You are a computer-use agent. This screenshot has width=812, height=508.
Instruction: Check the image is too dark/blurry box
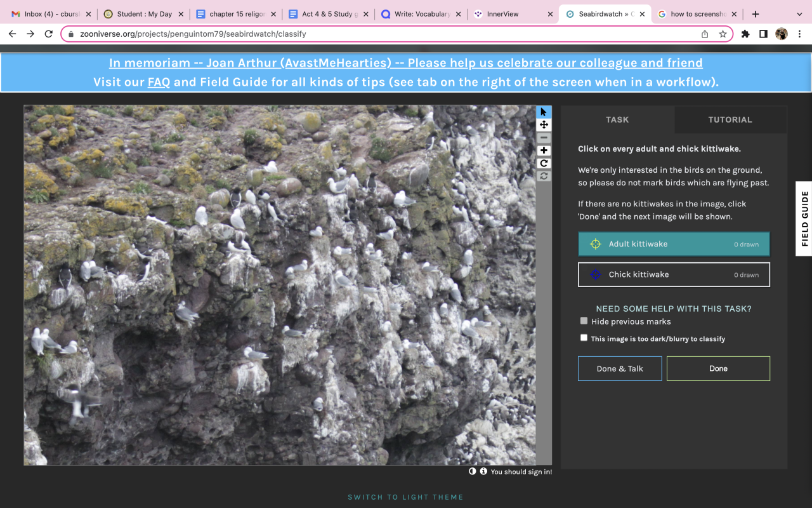point(584,338)
